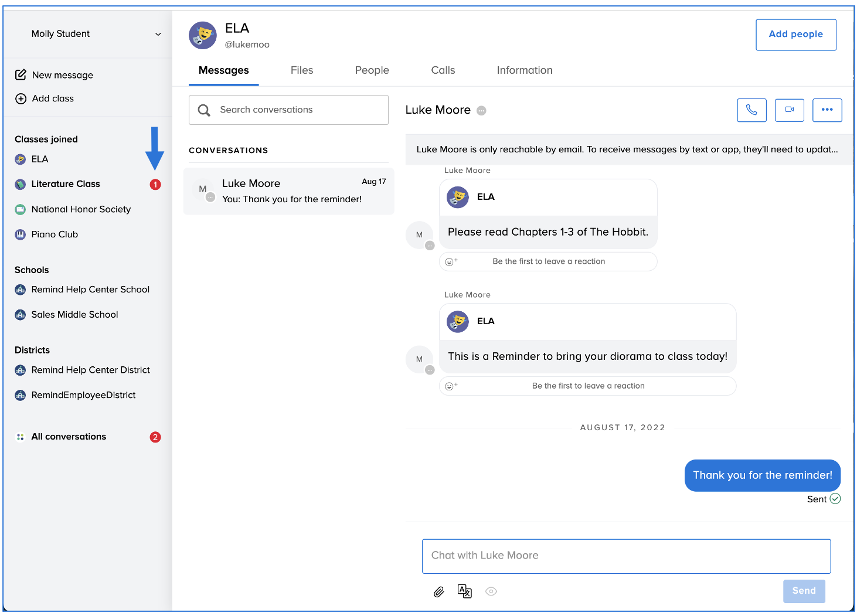Go to the Calls tab

(443, 70)
